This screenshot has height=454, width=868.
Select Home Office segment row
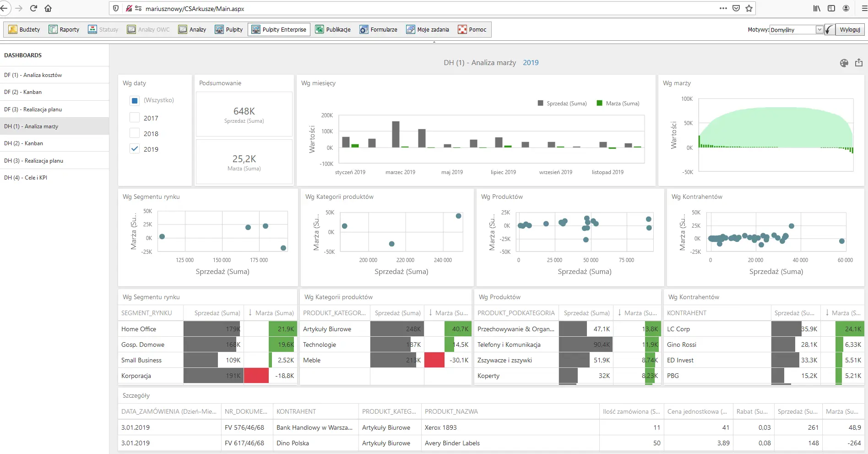point(207,329)
